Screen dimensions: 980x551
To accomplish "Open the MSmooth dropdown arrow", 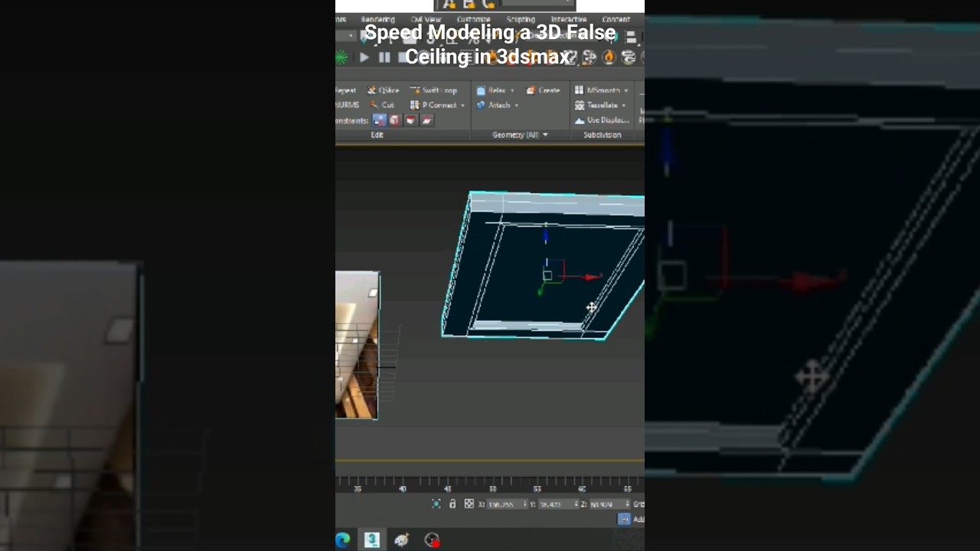I will pyautogui.click(x=626, y=90).
